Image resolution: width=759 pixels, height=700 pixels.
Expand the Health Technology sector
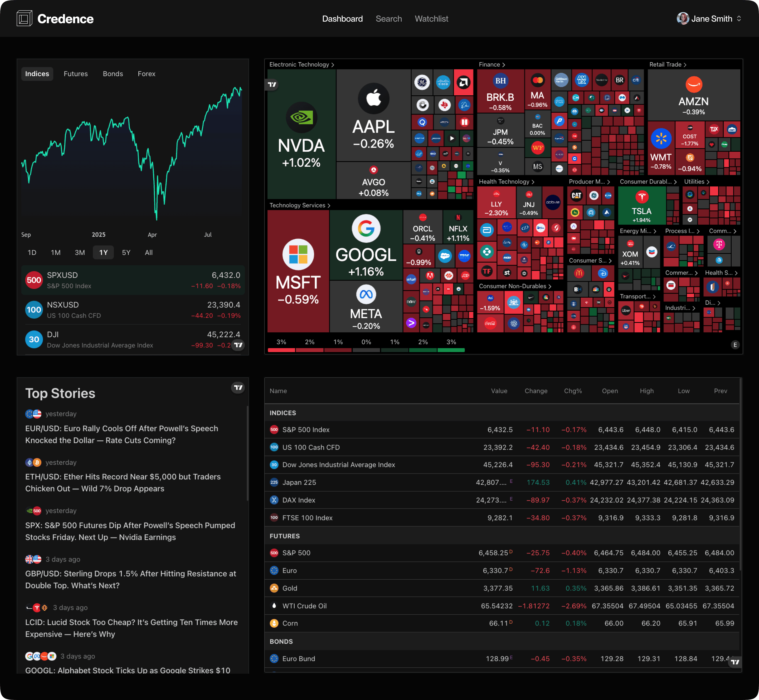click(x=507, y=182)
